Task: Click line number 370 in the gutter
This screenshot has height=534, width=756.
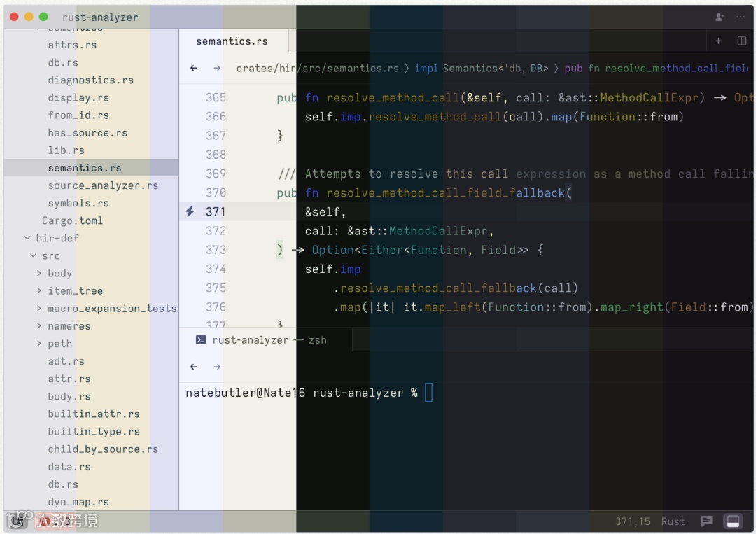Action: 216,192
